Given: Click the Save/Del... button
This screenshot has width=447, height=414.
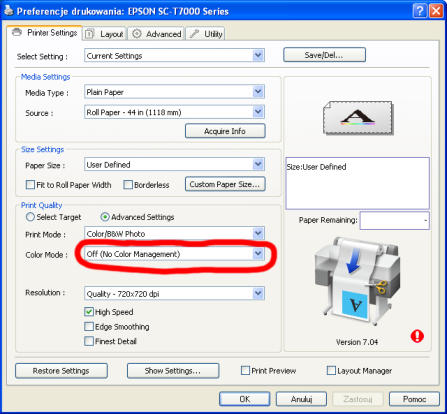Looking at the screenshot, I should (x=324, y=55).
